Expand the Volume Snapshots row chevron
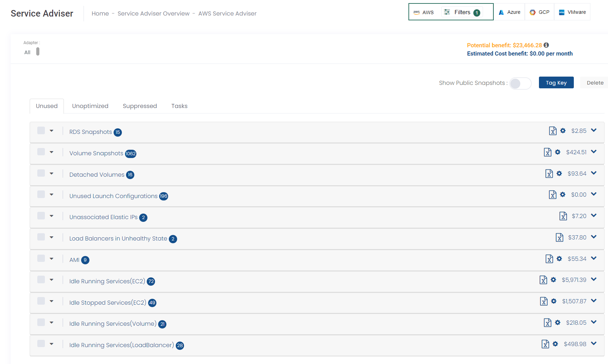 tap(593, 152)
